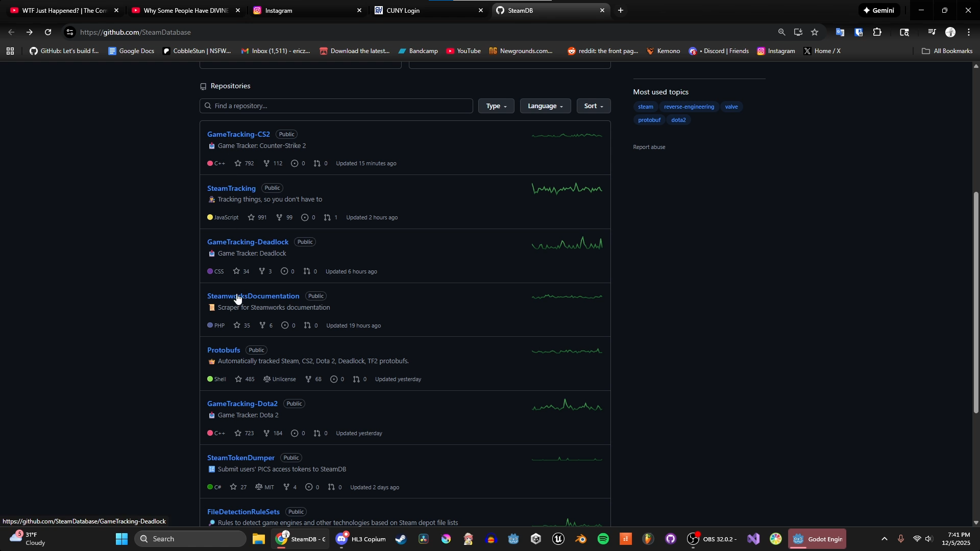
Task: Select the steam topic tag
Action: pyautogui.click(x=645, y=107)
